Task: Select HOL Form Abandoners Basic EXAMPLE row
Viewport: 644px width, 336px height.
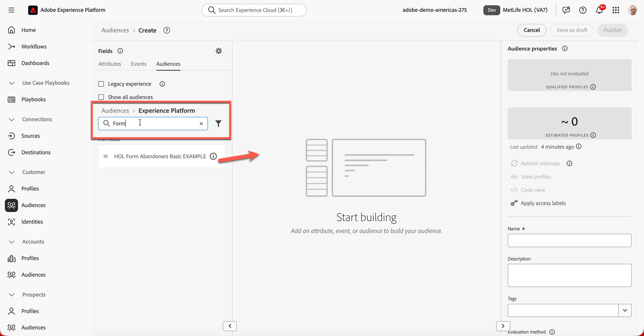Action: pos(162,156)
